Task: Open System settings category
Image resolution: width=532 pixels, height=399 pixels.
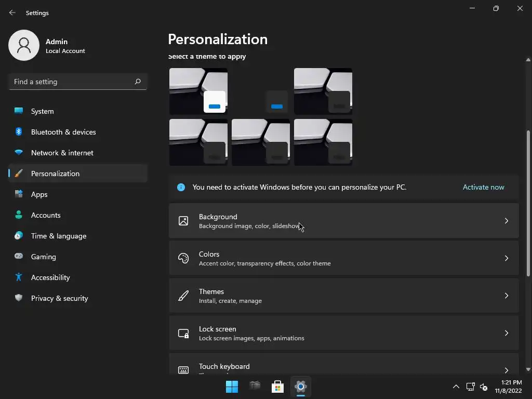Action: pyautogui.click(x=78, y=111)
